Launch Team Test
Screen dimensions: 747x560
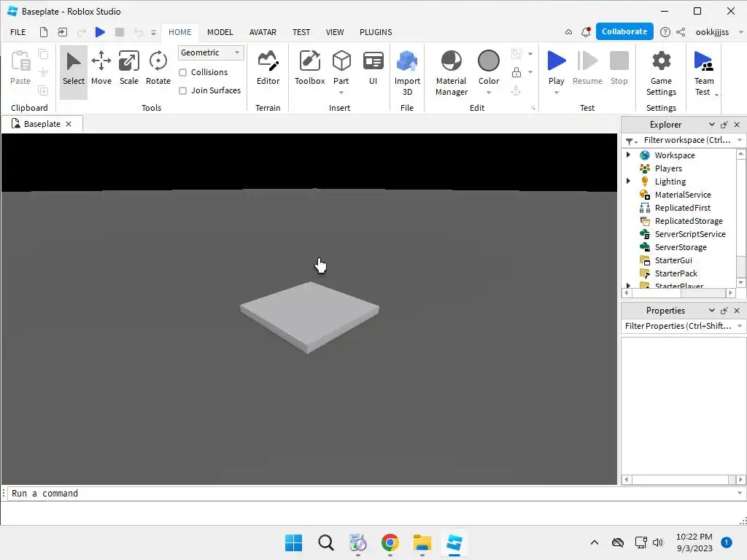704,72
